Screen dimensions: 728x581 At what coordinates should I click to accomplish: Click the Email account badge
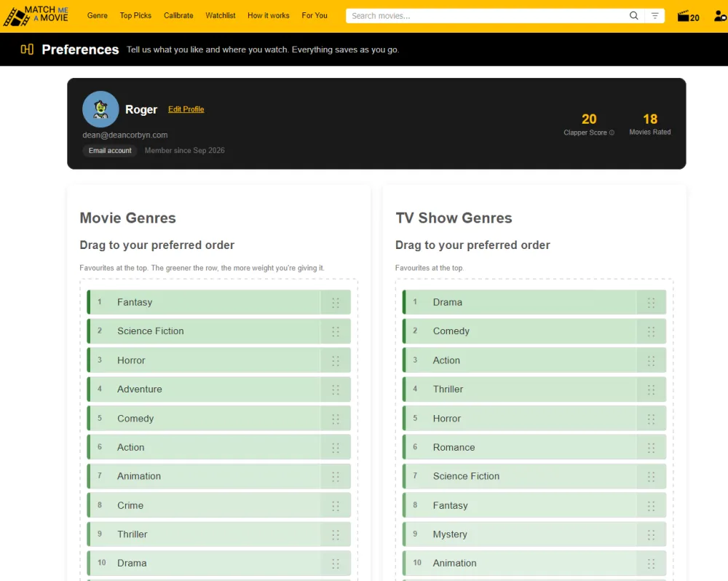click(x=110, y=151)
